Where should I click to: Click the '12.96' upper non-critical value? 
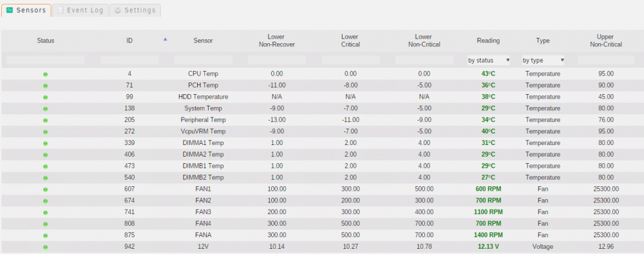click(606, 247)
